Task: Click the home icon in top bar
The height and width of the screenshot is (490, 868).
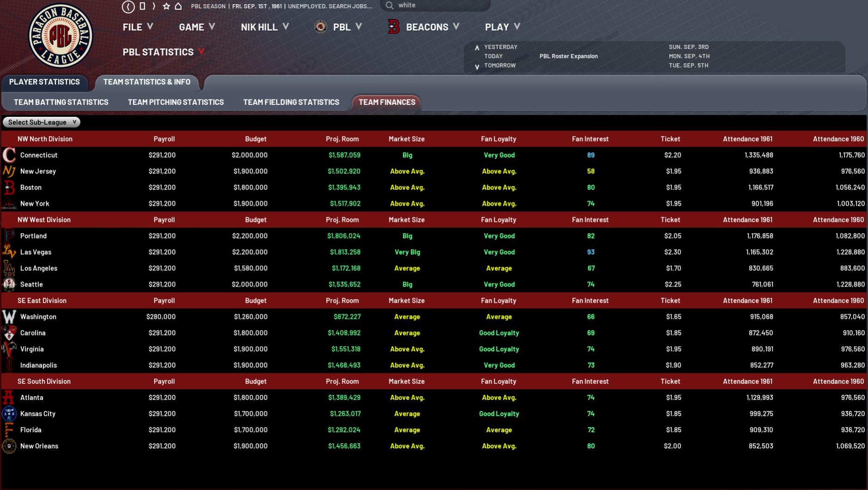Action: (178, 6)
